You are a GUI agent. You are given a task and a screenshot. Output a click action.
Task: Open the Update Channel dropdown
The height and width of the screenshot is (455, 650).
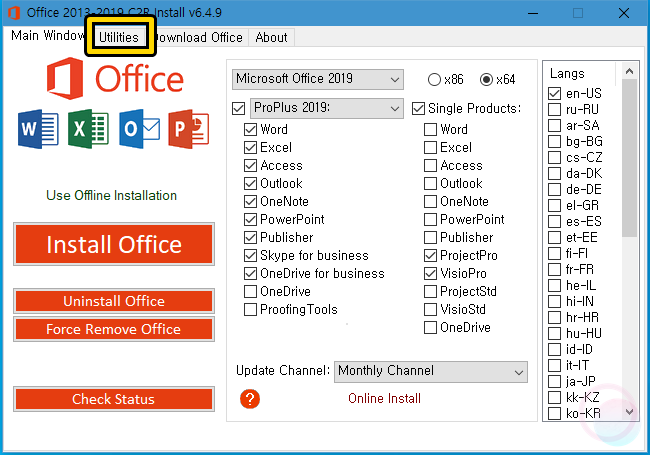[431, 372]
